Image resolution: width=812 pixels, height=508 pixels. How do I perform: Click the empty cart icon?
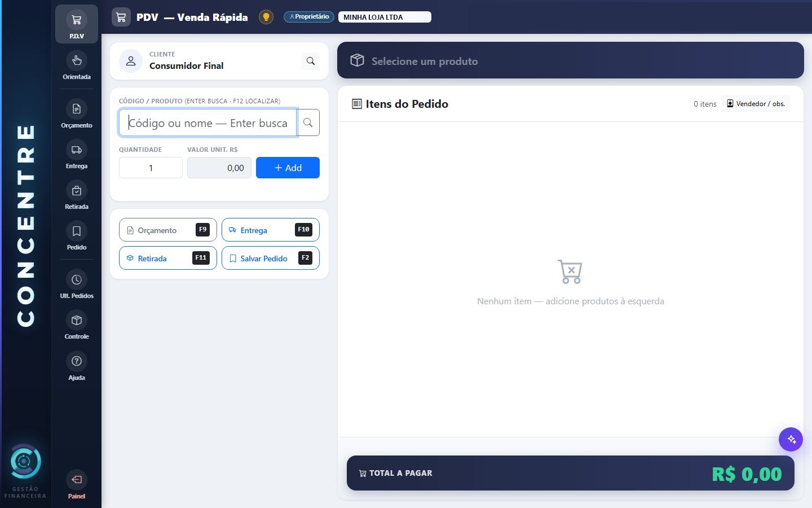tap(570, 271)
